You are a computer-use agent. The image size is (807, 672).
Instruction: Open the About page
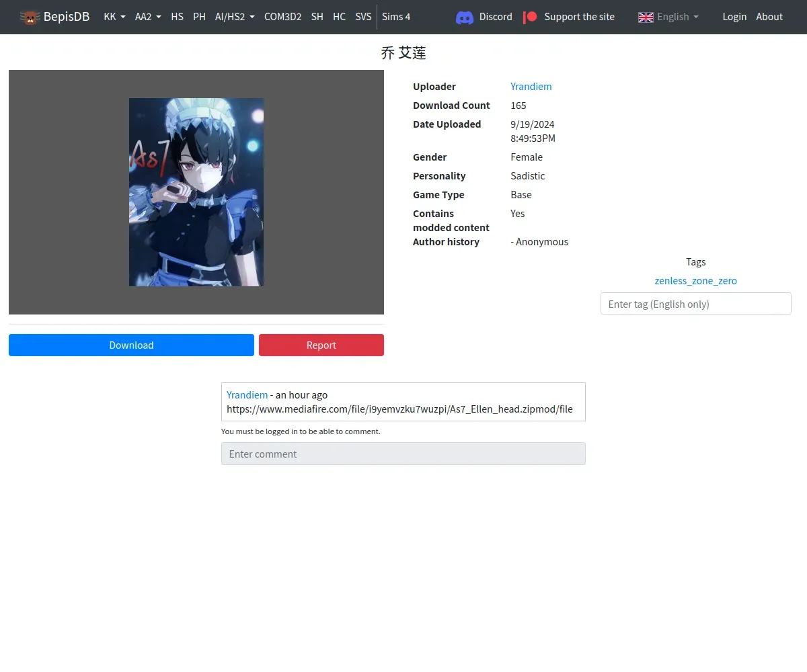click(x=769, y=17)
